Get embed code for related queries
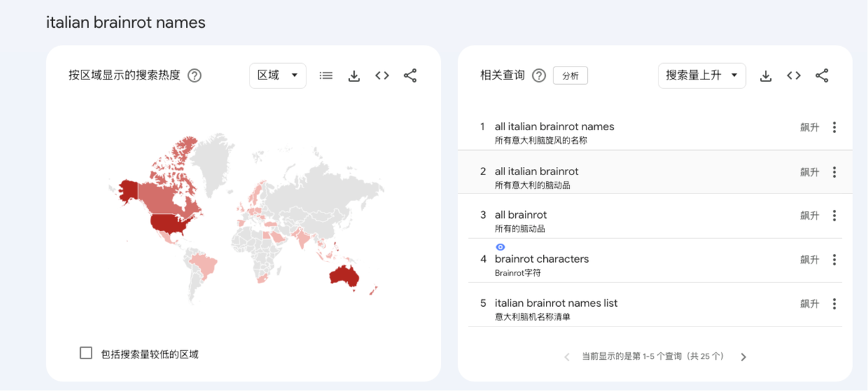The height and width of the screenshot is (391, 868). [x=794, y=75]
